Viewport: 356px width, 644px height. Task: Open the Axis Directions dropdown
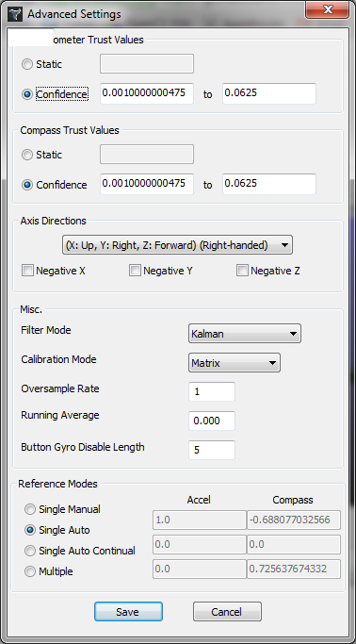pyautogui.click(x=177, y=245)
